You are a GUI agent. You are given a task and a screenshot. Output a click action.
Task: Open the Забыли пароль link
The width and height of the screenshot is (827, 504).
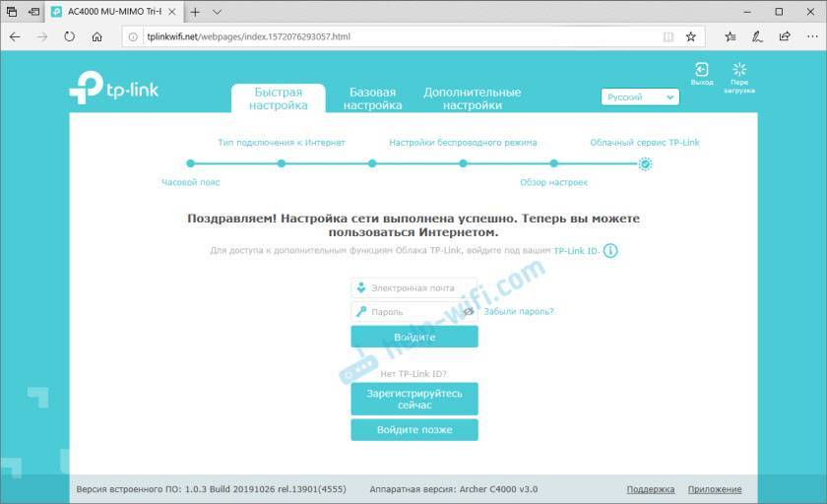(x=519, y=312)
